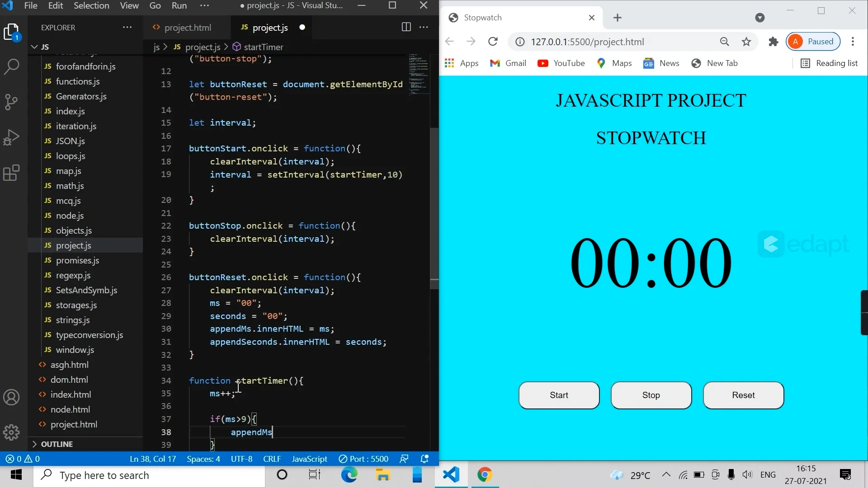
Task: Open Manage gear icon in activity bar
Action: point(11,432)
